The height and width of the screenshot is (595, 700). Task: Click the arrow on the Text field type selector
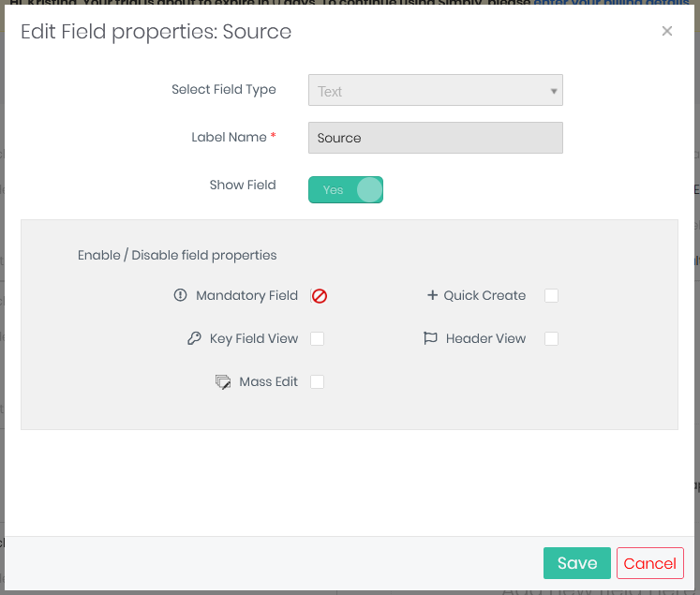pos(554,91)
